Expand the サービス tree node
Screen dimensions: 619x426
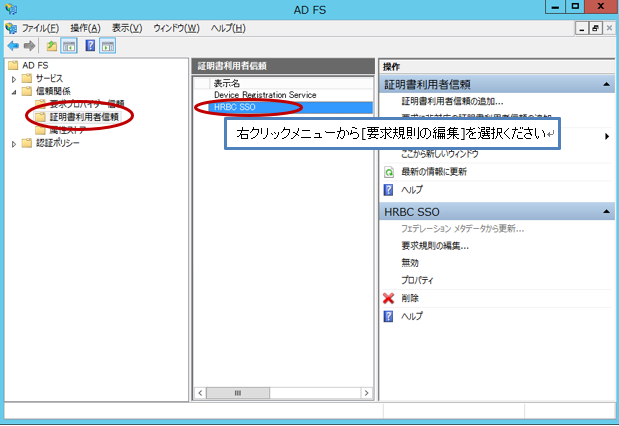coord(14,79)
